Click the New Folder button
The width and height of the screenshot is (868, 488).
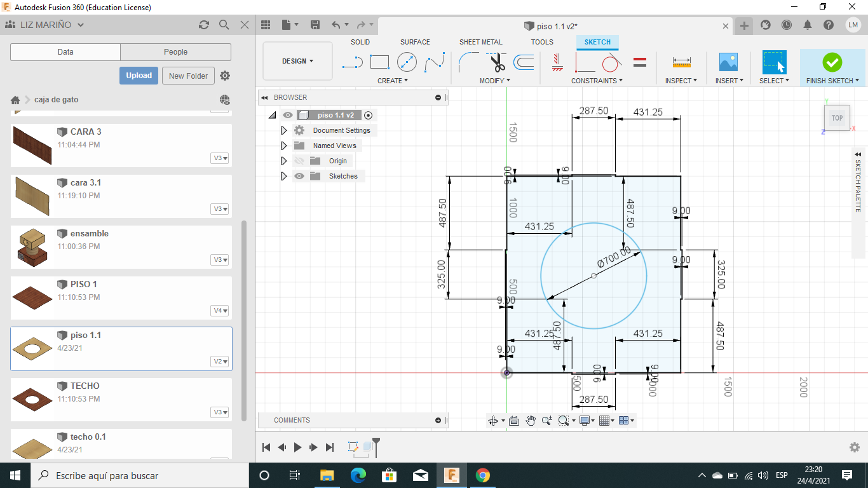(189, 76)
